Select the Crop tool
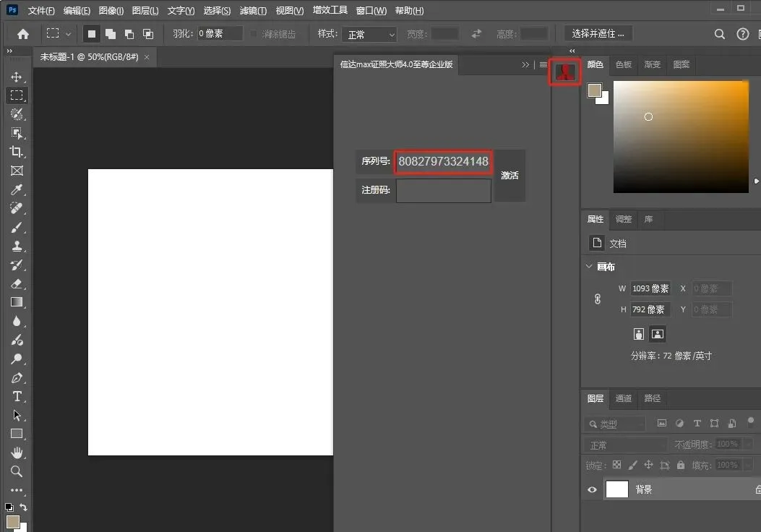The width and height of the screenshot is (761, 532). [17, 152]
